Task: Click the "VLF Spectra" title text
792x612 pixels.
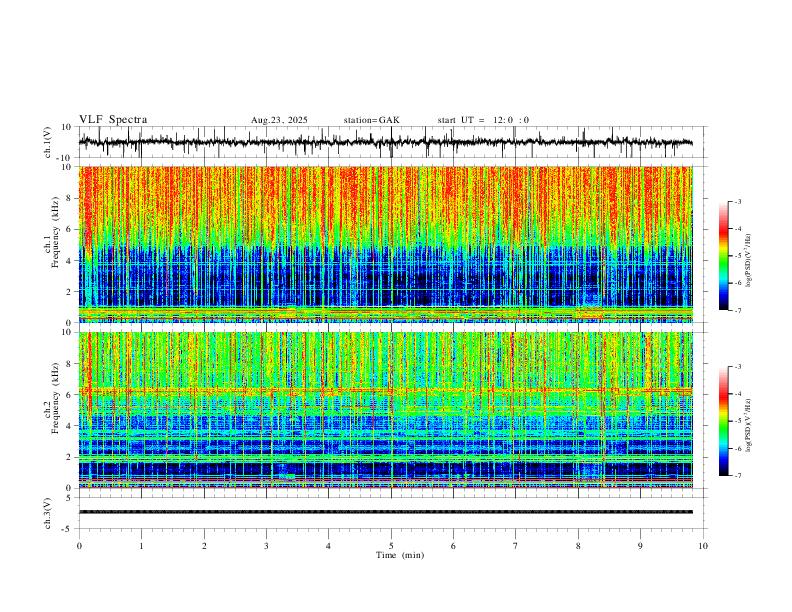Action: pos(113,119)
